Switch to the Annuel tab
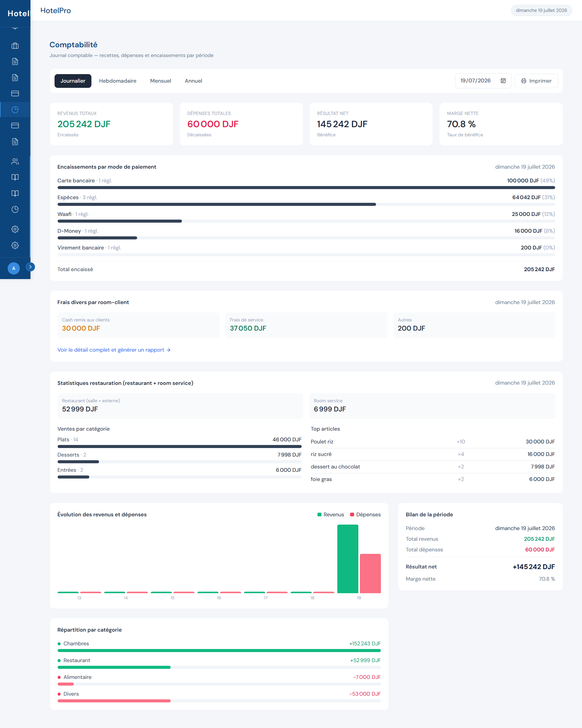582x728 pixels. pos(193,81)
